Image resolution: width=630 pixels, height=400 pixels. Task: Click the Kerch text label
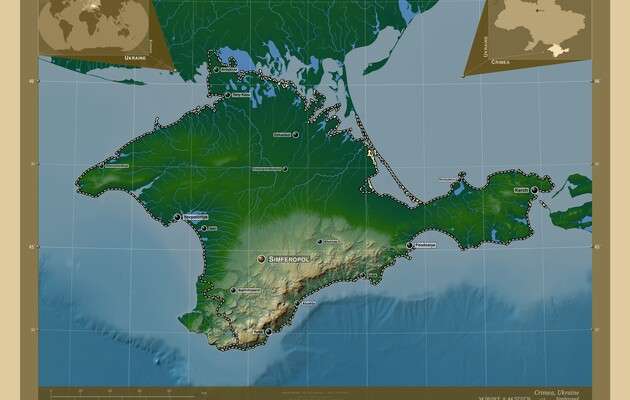click(520, 189)
